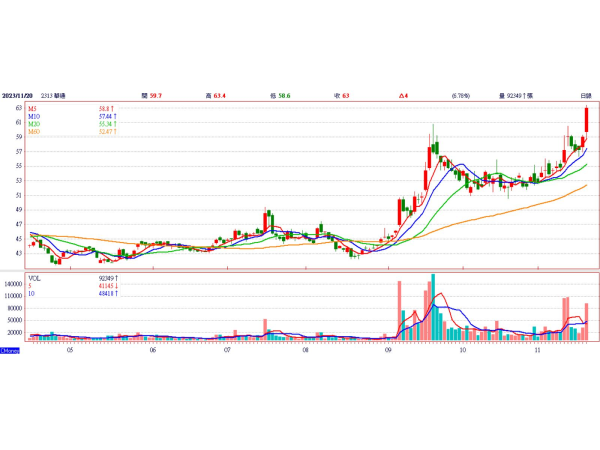Image resolution: width=600 pixels, height=450 pixels.
Task: Click the CMoney logo at bottom left
Action: (x=10, y=350)
